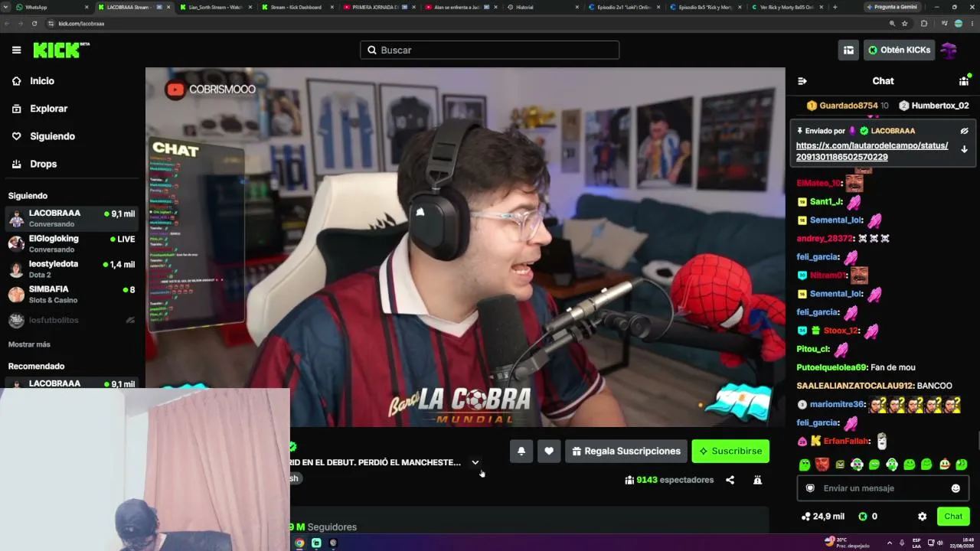Image resolution: width=980 pixels, height=551 pixels.
Task: Click the Sant1_J username in chat
Action: (x=826, y=202)
